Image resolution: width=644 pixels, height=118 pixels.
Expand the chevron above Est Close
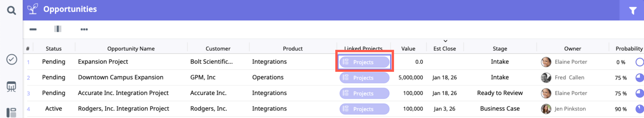(x=445, y=41)
